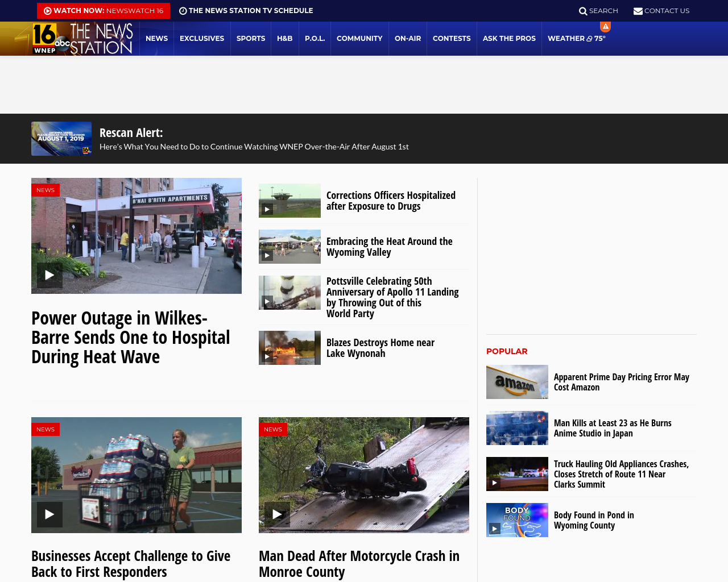Screen dimensions: 728x582
Task: Play video on Body Found thumbnail
Action: tap(495, 529)
